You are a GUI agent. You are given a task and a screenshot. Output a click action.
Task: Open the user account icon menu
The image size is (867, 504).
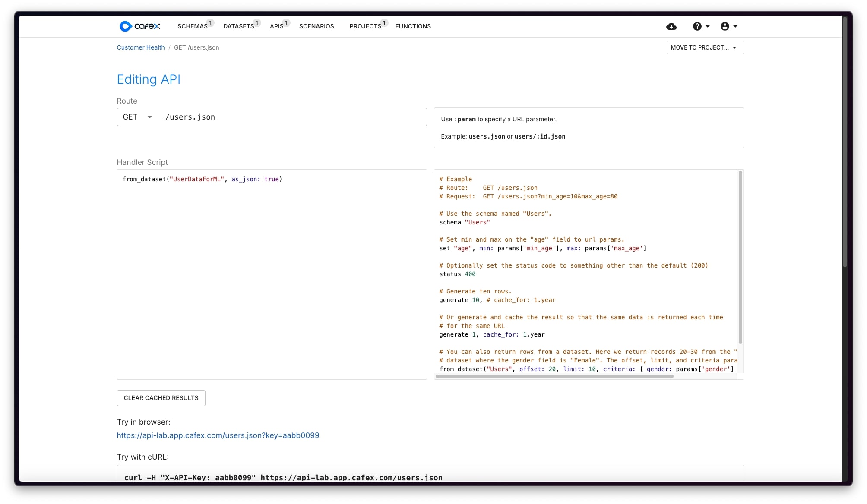[x=725, y=26]
